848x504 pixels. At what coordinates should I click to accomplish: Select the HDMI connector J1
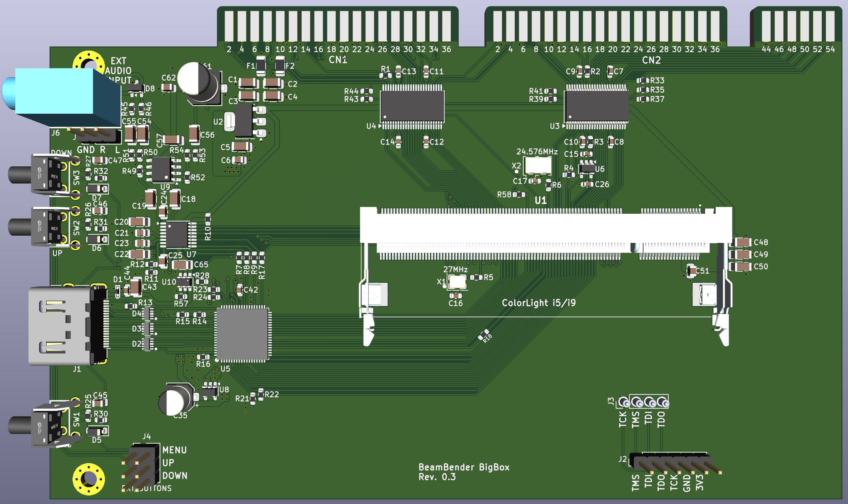pos(68,326)
